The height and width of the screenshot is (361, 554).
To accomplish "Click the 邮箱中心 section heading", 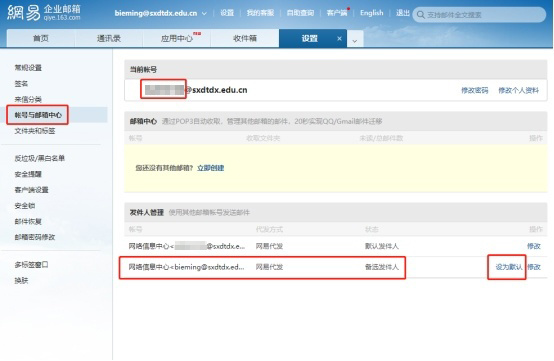I will click(x=143, y=121).
